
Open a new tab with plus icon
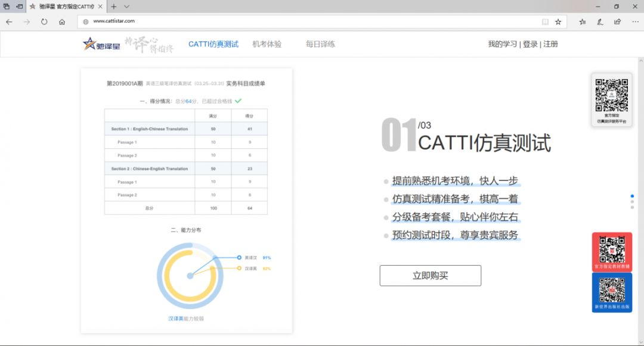coord(114,7)
